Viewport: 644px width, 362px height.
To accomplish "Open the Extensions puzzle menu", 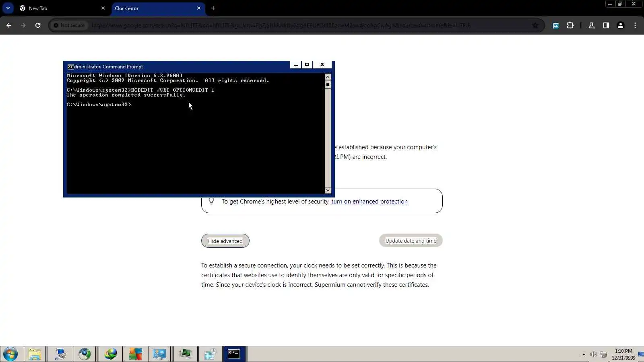I will click(570, 25).
